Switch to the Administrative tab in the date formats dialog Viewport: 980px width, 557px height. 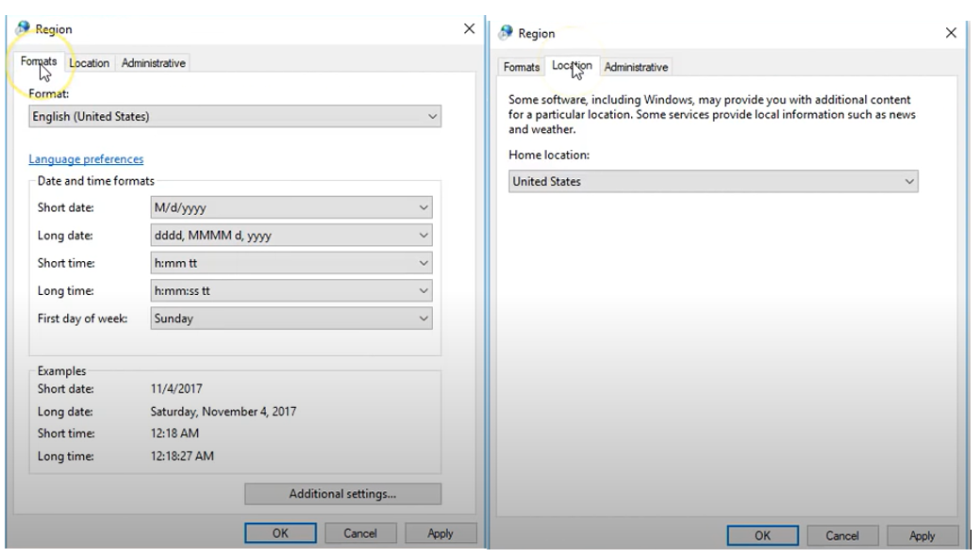point(154,63)
